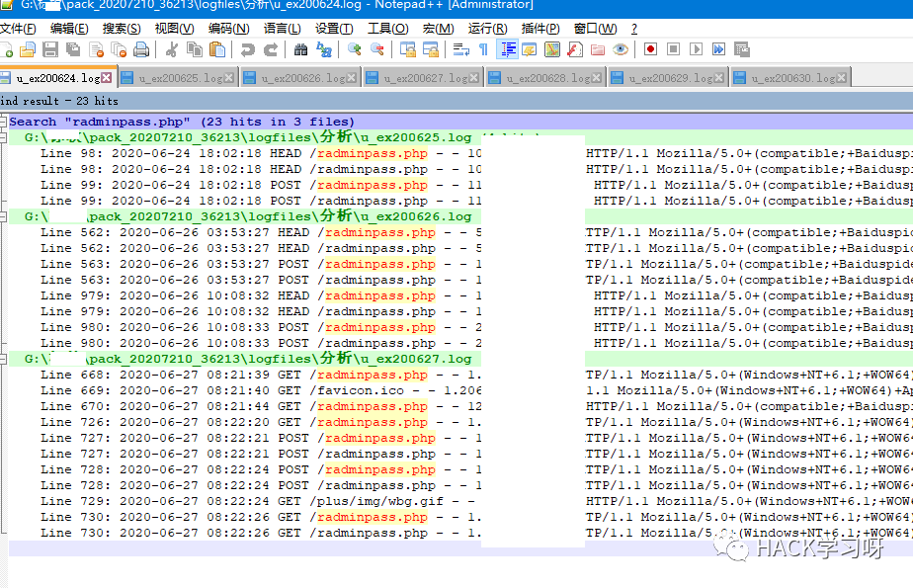
Task: Select result Line 669 favicon.ico
Action: click(460, 390)
